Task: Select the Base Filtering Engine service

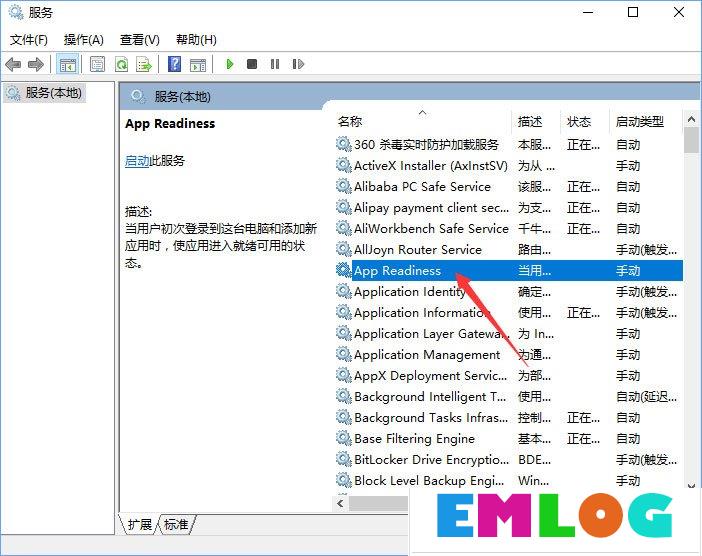Action: click(x=509, y=439)
